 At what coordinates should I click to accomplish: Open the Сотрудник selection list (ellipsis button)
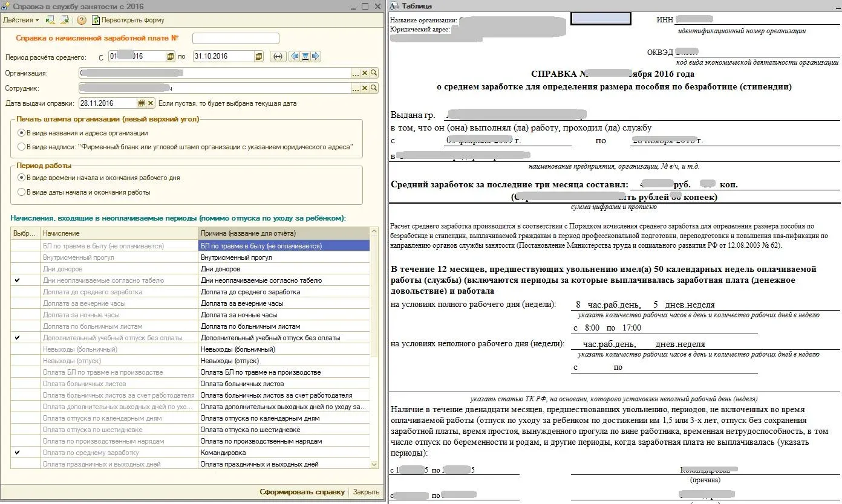coord(355,88)
